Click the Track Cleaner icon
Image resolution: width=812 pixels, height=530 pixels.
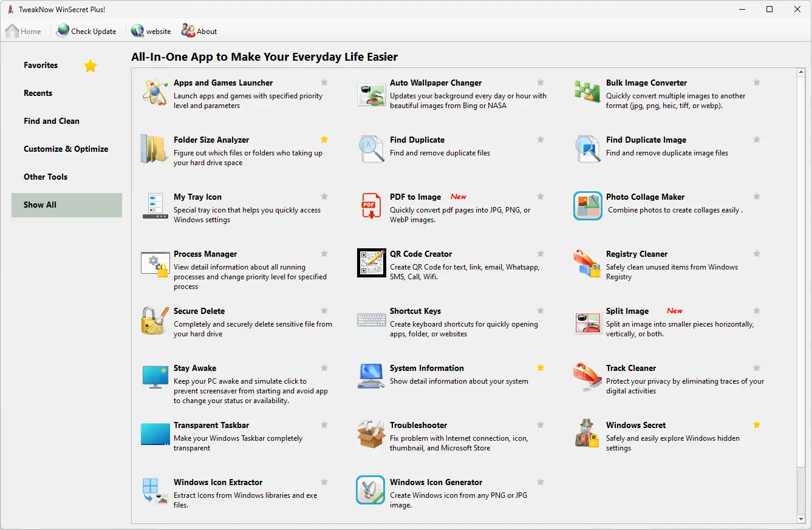coord(587,377)
